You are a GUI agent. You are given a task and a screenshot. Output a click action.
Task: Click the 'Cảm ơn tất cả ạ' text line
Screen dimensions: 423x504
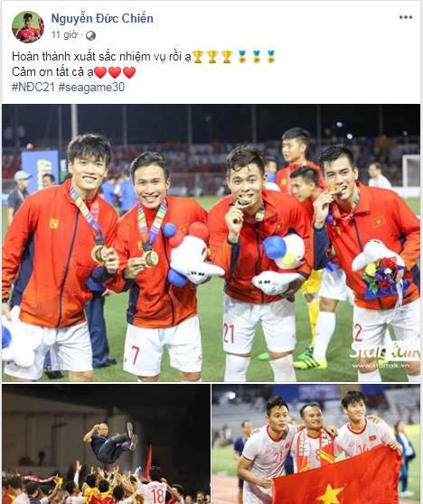pyautogui.click(x=52, y=72)
